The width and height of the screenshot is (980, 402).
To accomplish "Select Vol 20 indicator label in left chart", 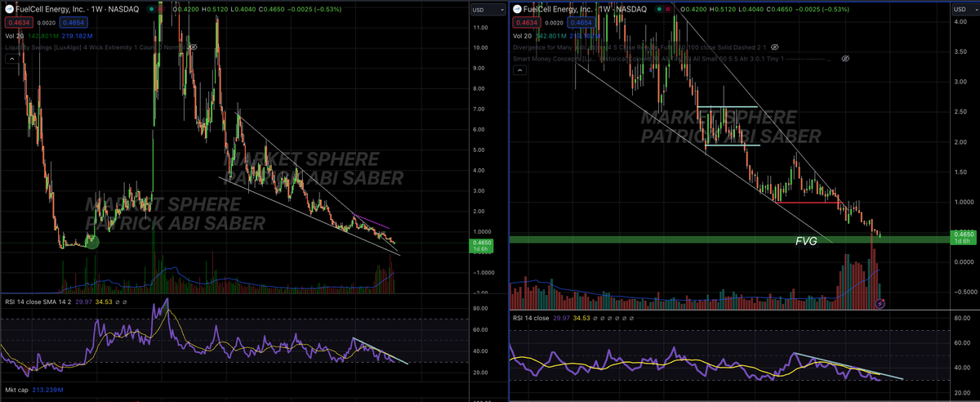I will click(x=15, y=36).
